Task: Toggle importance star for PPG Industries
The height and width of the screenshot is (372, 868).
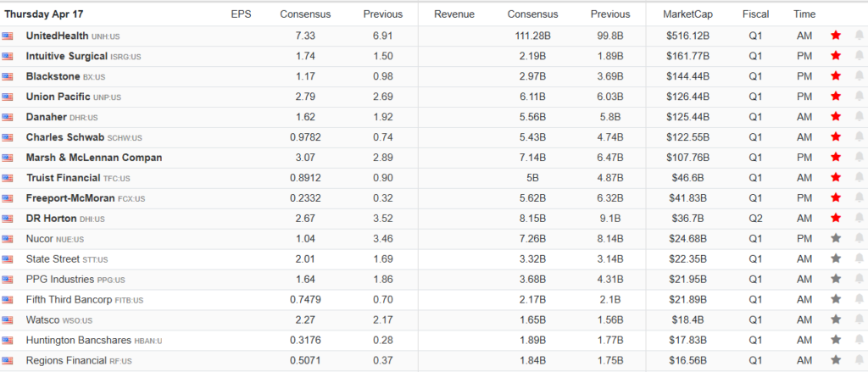Action: click(836, 280)
